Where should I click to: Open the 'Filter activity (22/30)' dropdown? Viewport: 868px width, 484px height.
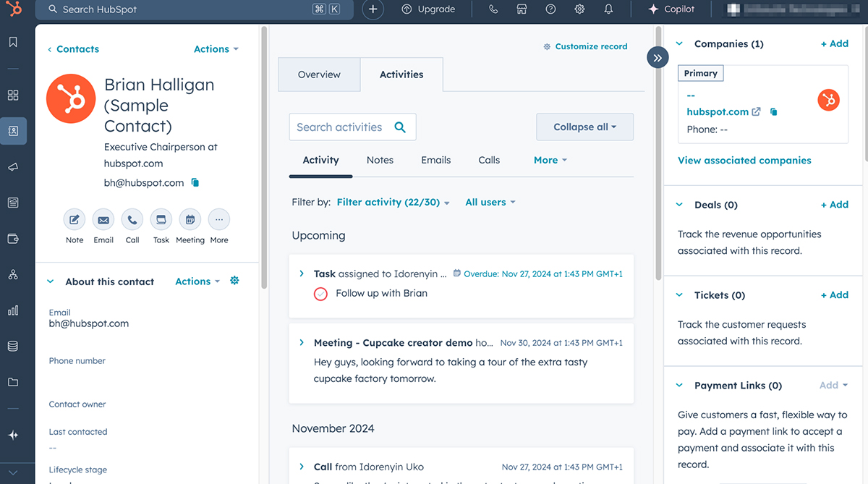(393, 202)
